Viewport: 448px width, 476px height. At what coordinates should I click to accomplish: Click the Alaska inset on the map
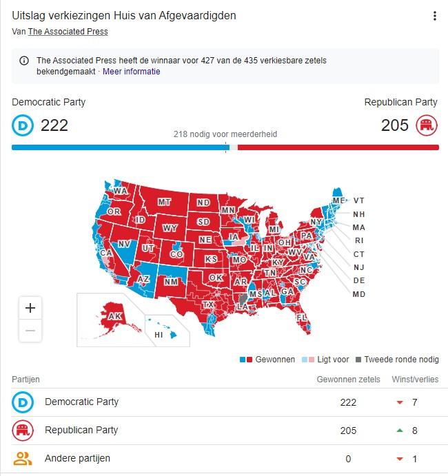pyautogui.click(x=114, y=315)
